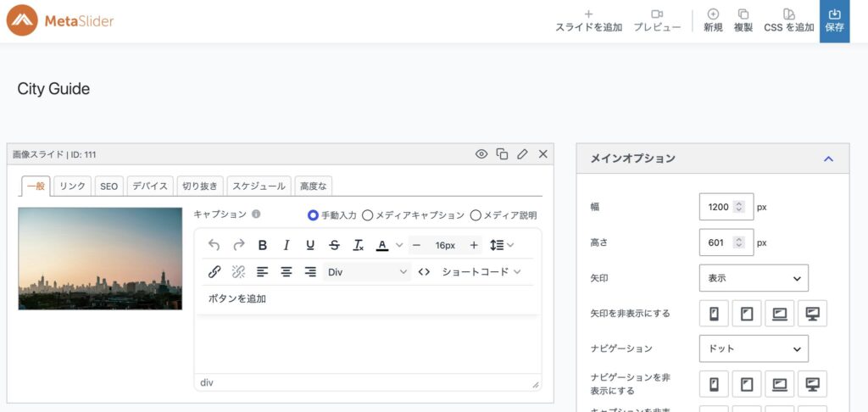The width and height of the screenshot is (868, 412).
Task: Delete the slide with the X icon
Action: (x=543, y=154)
